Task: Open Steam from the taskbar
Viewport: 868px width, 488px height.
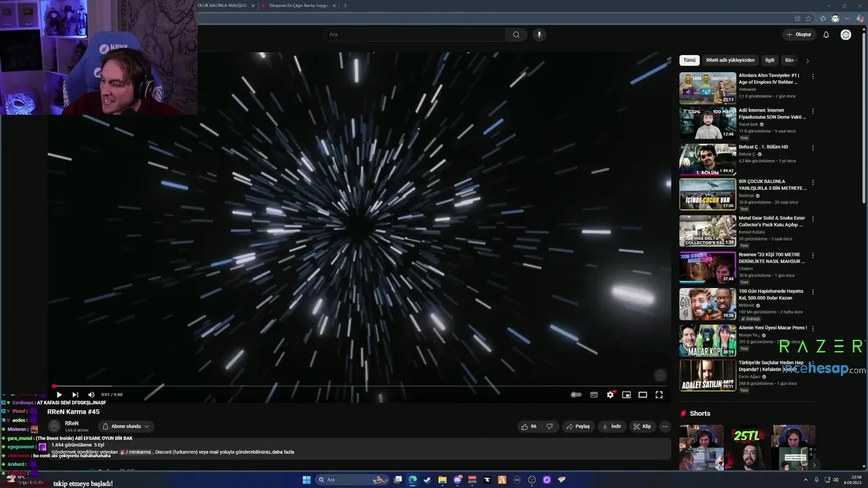Action: point(427,480)
